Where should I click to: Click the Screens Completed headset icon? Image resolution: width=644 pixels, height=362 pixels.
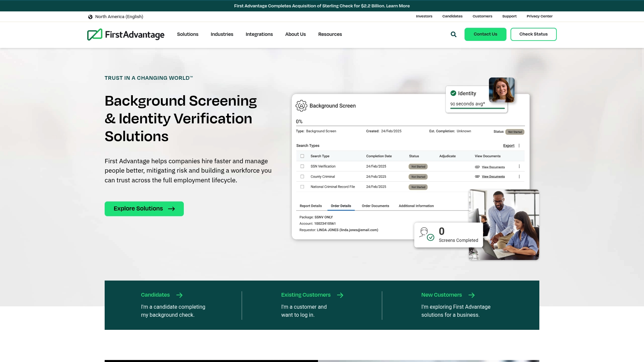[426, 234]
